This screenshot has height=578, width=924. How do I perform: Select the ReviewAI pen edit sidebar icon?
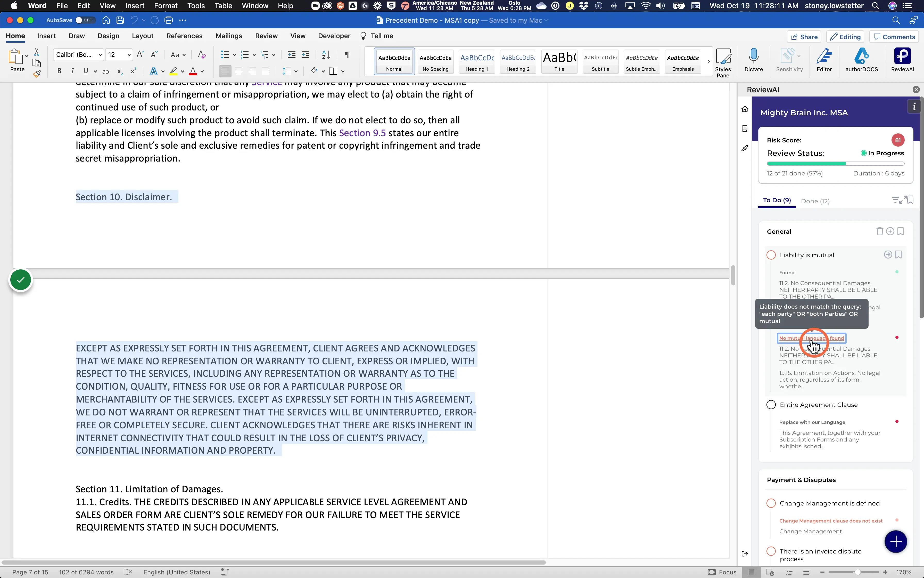pos(745,148)
